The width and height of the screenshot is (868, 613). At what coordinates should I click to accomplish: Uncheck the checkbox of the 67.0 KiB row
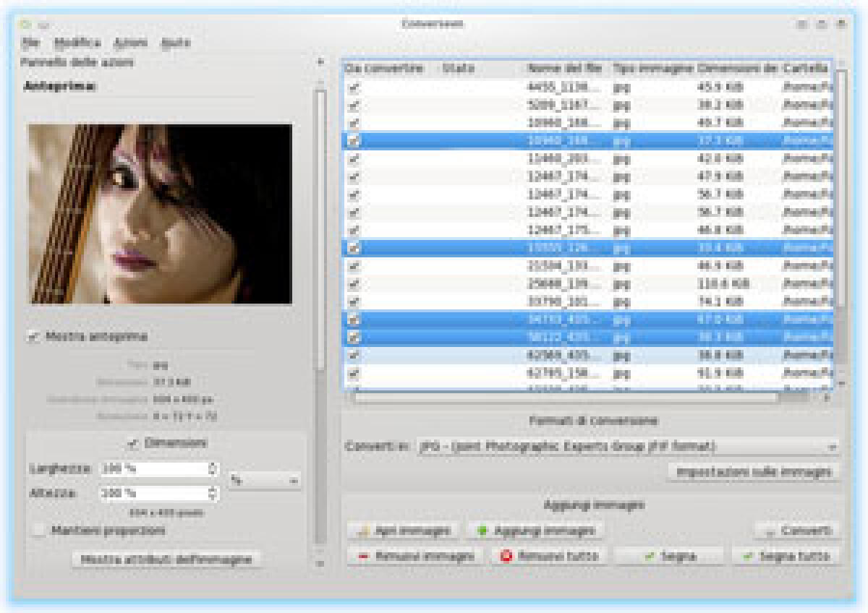354,319
